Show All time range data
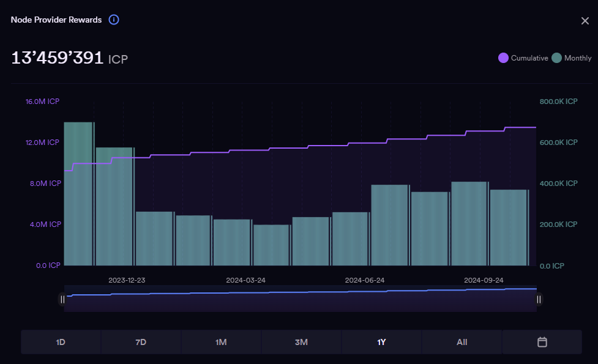 click(462, 342)
